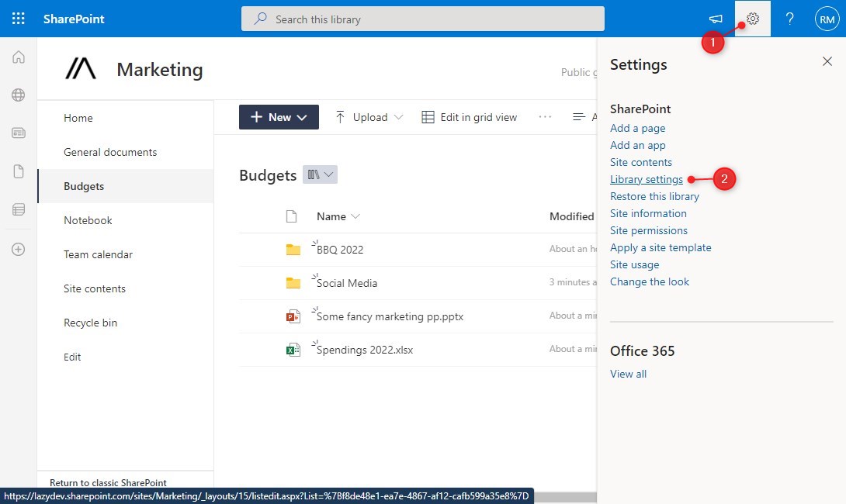846x504 pixels.
Task: Open the Budgets view selector dropdown
Action: pyautogui.click(x=320, y=174)
